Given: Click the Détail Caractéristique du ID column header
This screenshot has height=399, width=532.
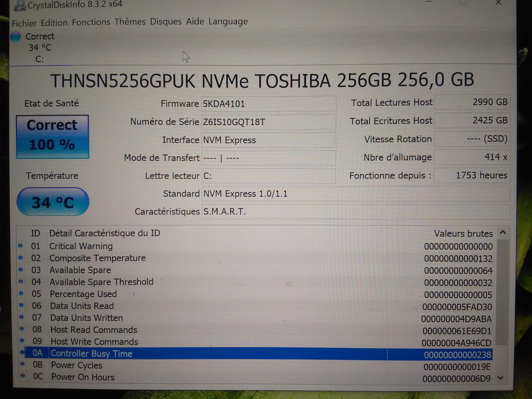Looking at the screenshot, I should point(105,233).
